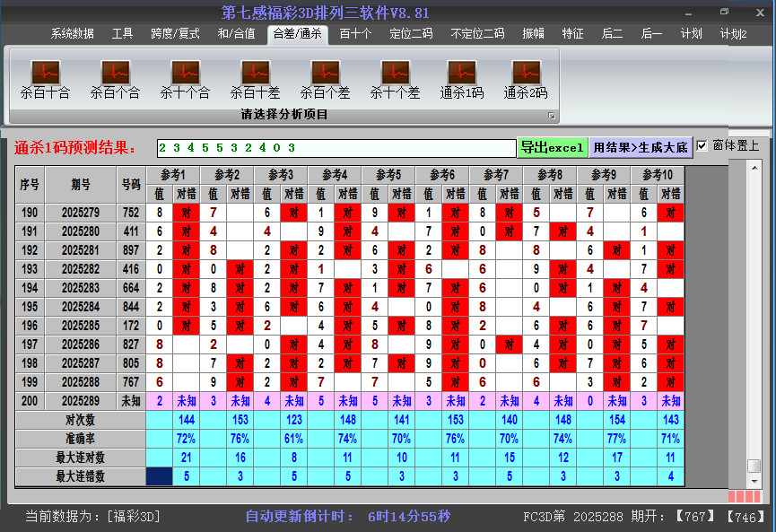Open the 振幅 tab

point(534,34)
